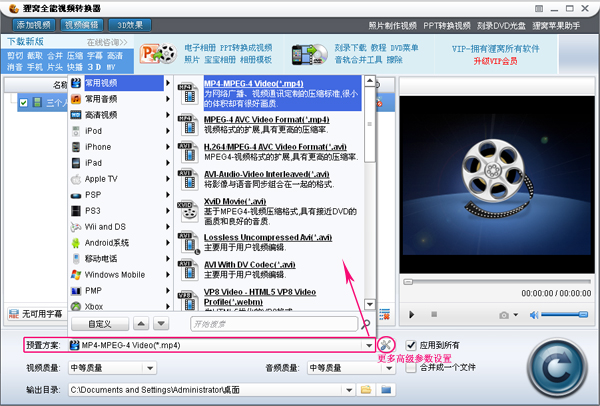Select the Lossless Uncompressed Avi icon
This screenshot has height=406, width=600.
[x=188, y=242]
